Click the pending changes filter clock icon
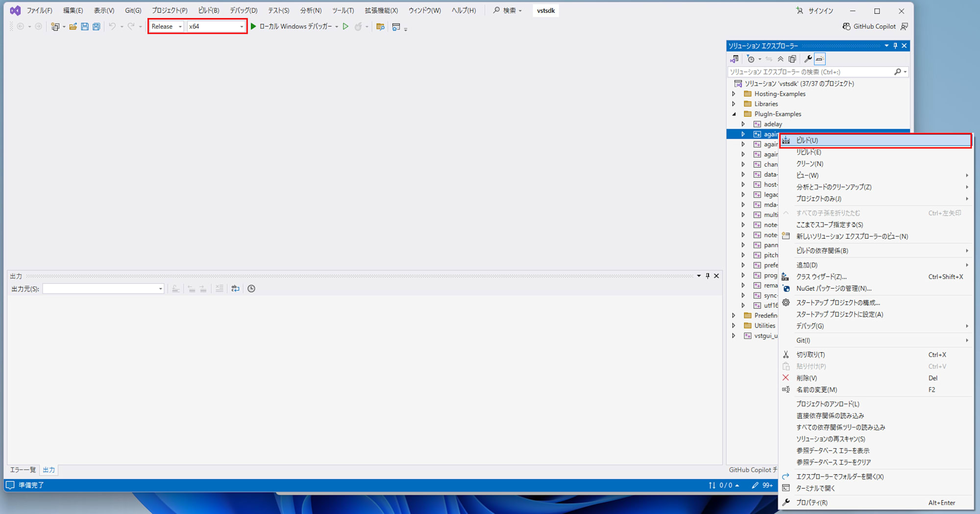This screenshot has width=980, height=514. (x=751, y=59)
